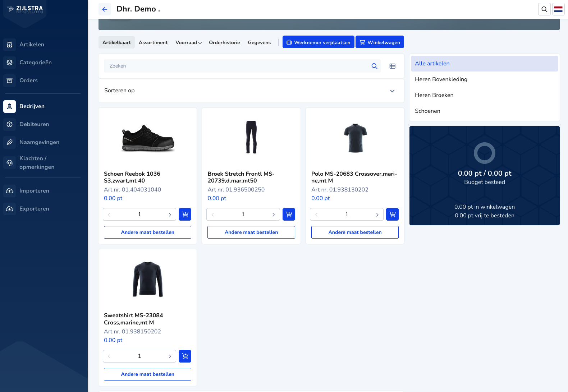Change language via the Dutch flag icon
The height and width of the screenshot is (392, 568).
tap(558, 9)
